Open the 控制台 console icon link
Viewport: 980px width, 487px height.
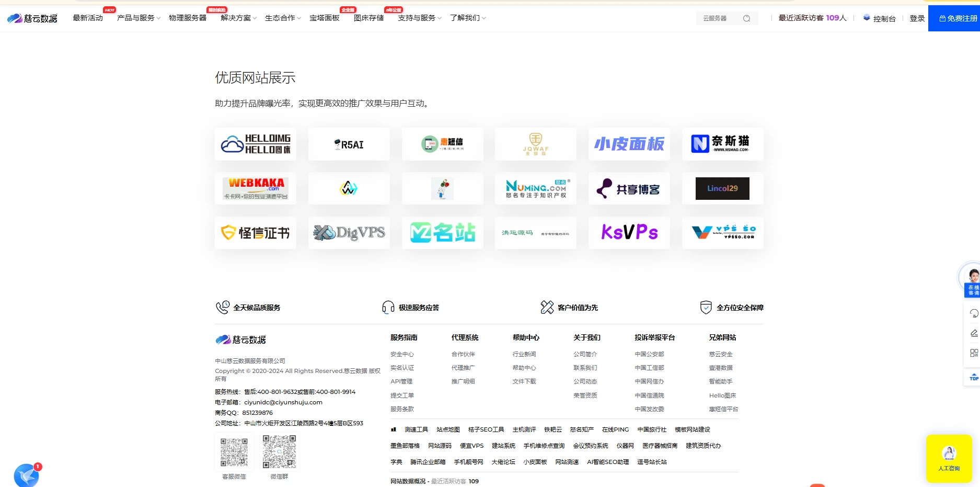click(x=879, y=18)
